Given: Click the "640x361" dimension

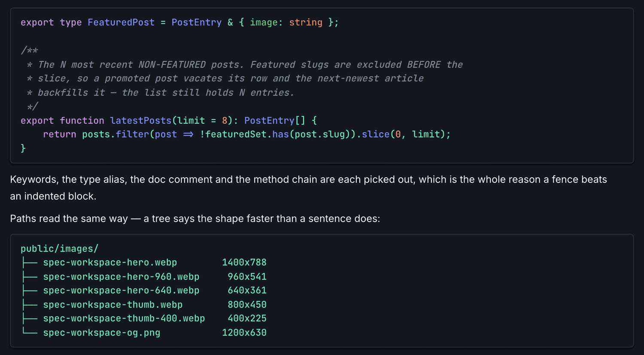Looking at the screenshot, I should [x=247, y=291].
